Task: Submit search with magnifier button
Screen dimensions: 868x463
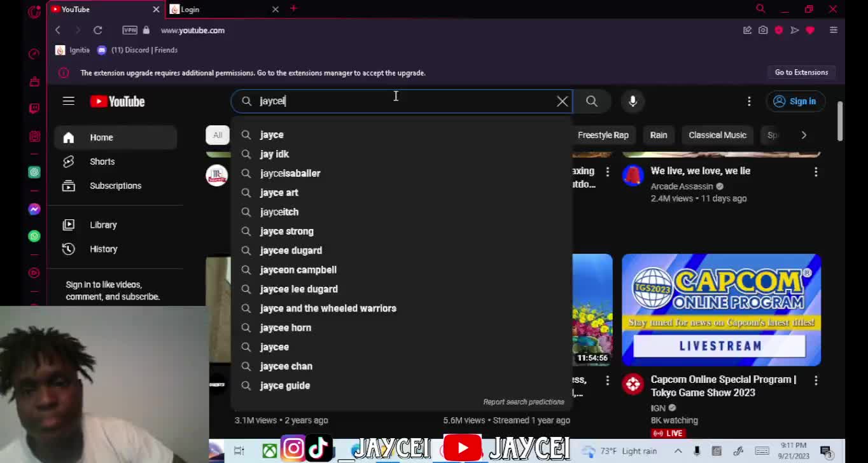Action: 592,101
